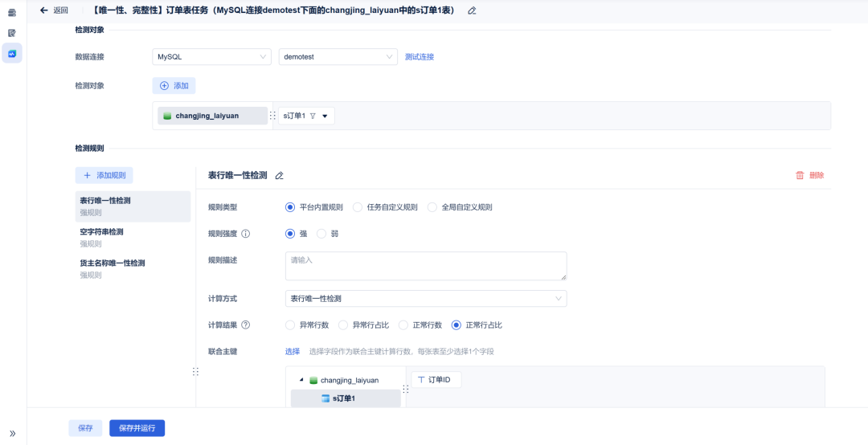Image resolution: width=868 pixels, height=445 pixels.
Task: Collapse the changjing_laiyuan tree node
Action: click(x=301, y=380)
